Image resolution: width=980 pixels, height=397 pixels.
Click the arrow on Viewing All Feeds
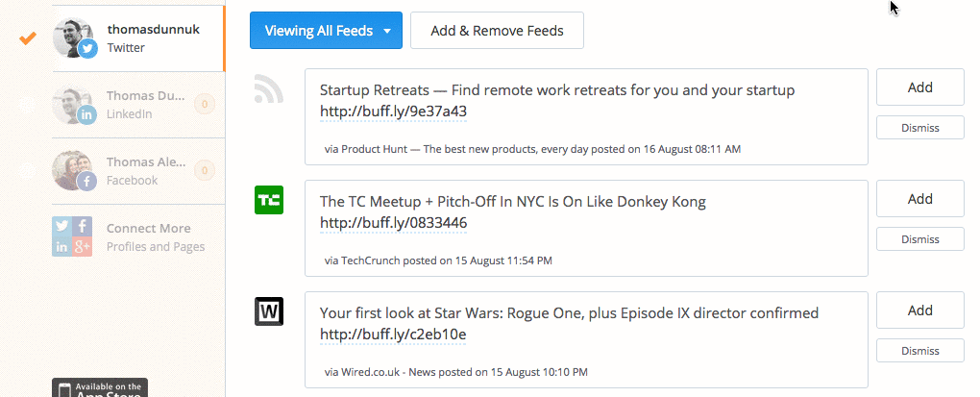(x=387, y=31)
